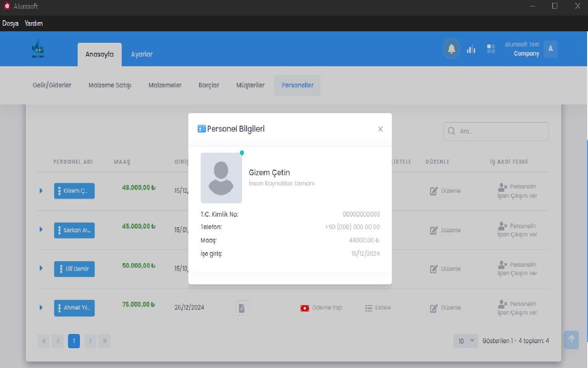Screen dimensions: 588x368
Task: Switch to the Ayarlar tab
Action: [141, 54]
